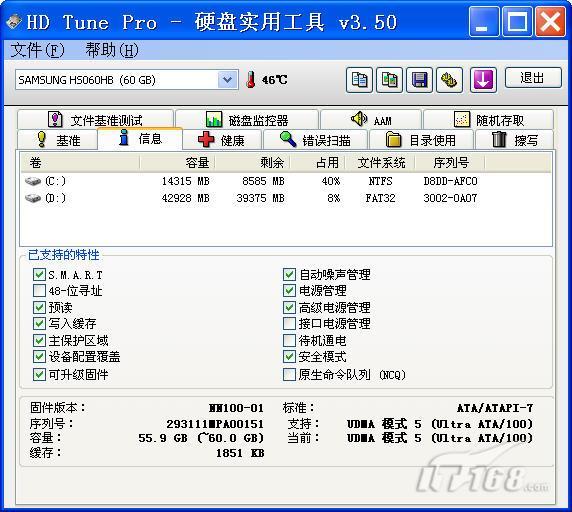Toggle the 自动噪声管理 checkbox
The height and width of the screenshot is (512, 572).
tap(289, 274)
